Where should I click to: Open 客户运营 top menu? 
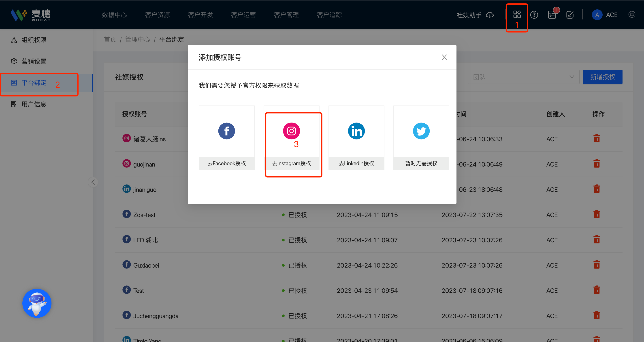(x=243, y=15)
